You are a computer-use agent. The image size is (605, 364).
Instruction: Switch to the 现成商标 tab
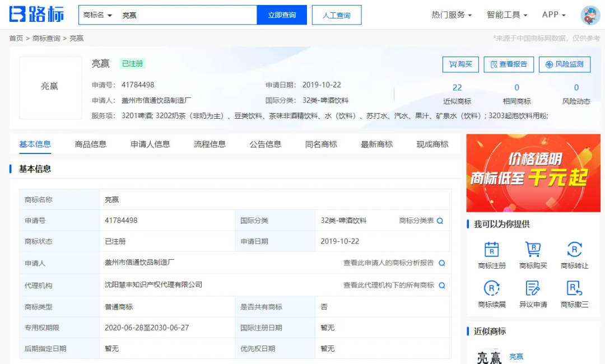[432, 144]
